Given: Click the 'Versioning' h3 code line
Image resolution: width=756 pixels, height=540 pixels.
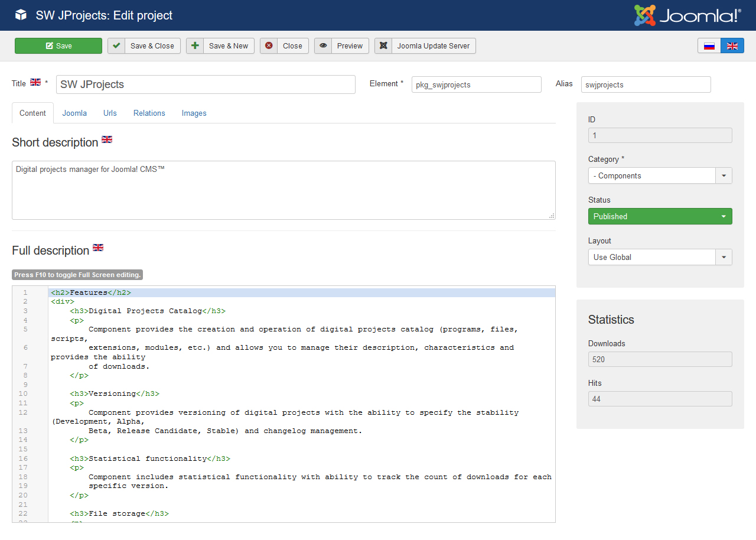Looking at the screenshot, I should click(115, 393).
